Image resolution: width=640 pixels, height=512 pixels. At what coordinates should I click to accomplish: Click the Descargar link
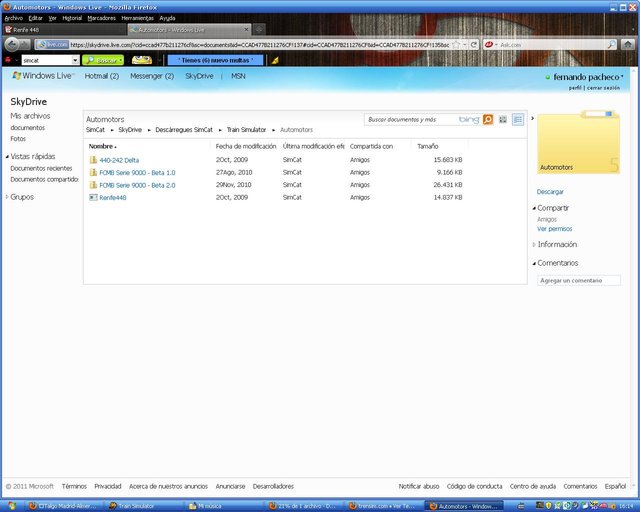(550, 191)
